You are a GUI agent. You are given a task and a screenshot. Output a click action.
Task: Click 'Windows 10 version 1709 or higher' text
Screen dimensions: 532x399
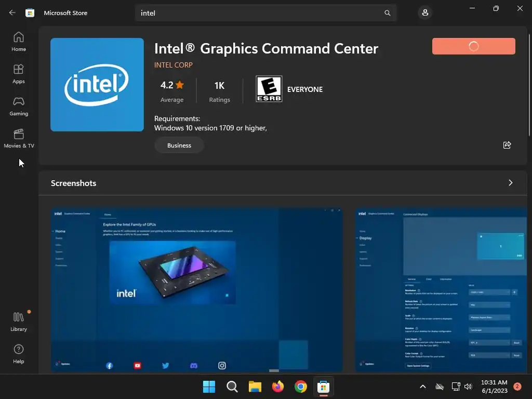click(x=210, y=128)
